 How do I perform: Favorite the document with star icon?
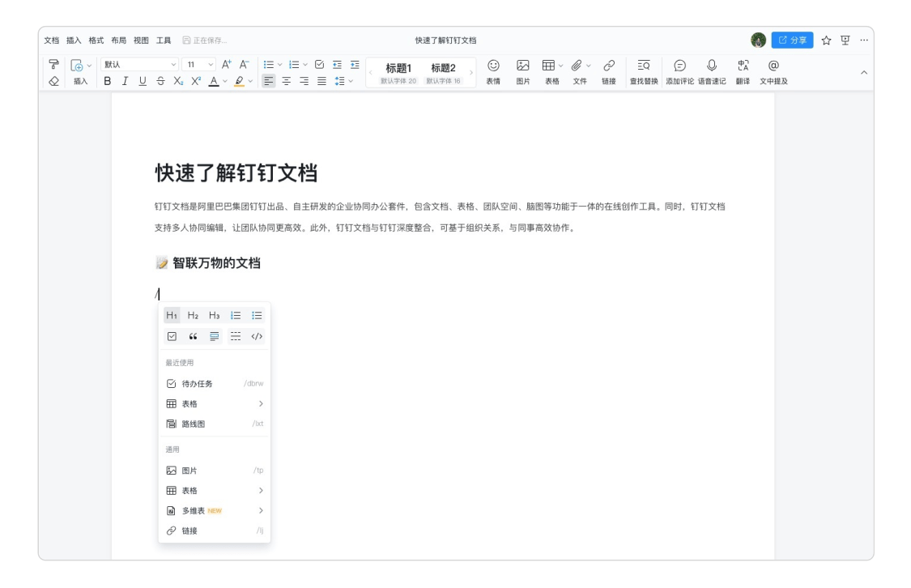pos(826,40)
